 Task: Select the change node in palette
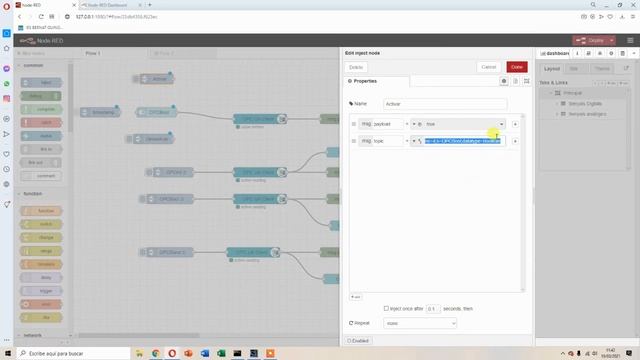[x=41, y=238]
